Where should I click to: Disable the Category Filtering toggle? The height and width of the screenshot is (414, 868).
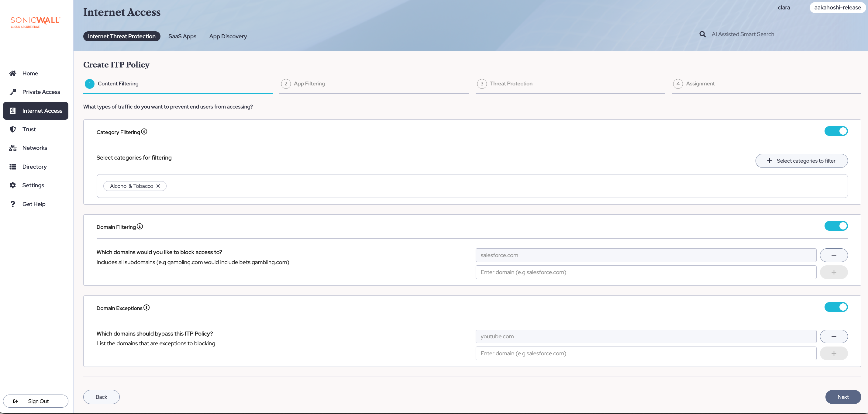click(836, 131)
